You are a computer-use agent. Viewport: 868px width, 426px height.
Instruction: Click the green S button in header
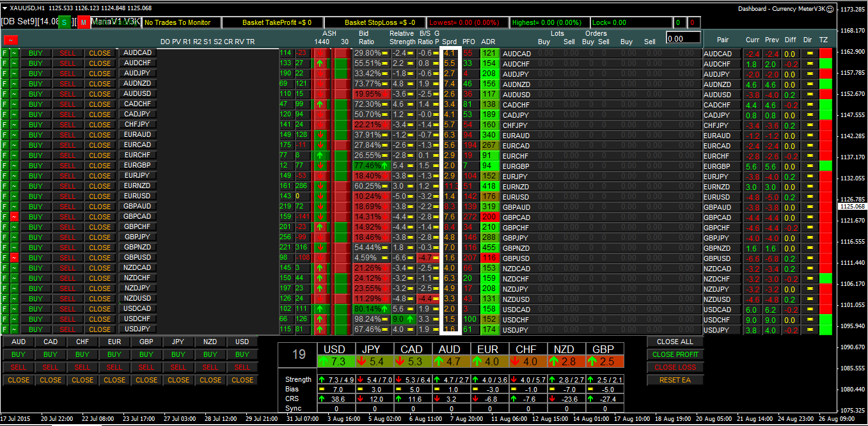tap(65, 22)
